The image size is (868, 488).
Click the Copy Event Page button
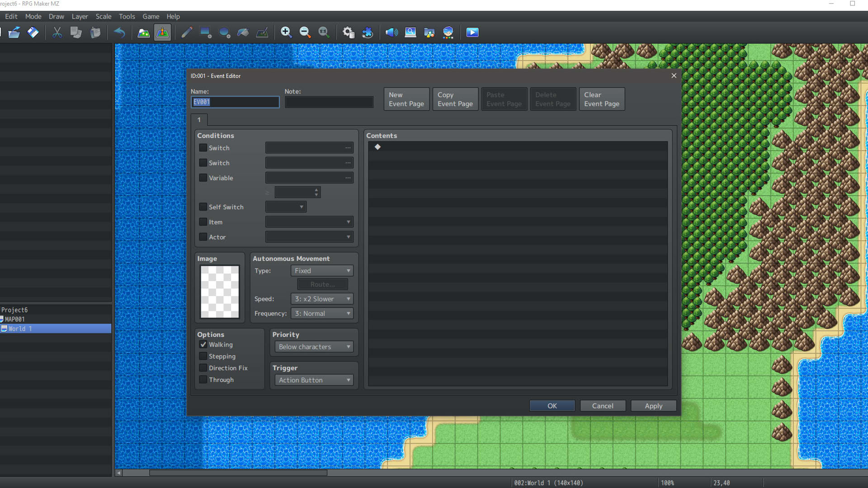pyautogui.click(x=455, y=99)
